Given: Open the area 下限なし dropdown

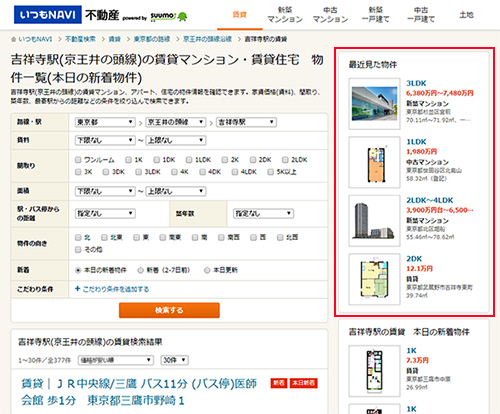Looking at the screenshot, I should click(x=105, y=191).
